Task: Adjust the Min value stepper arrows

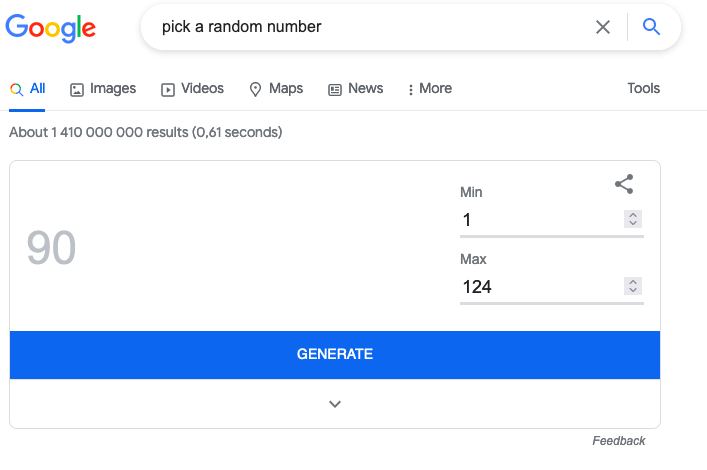Action: point(633,219)
